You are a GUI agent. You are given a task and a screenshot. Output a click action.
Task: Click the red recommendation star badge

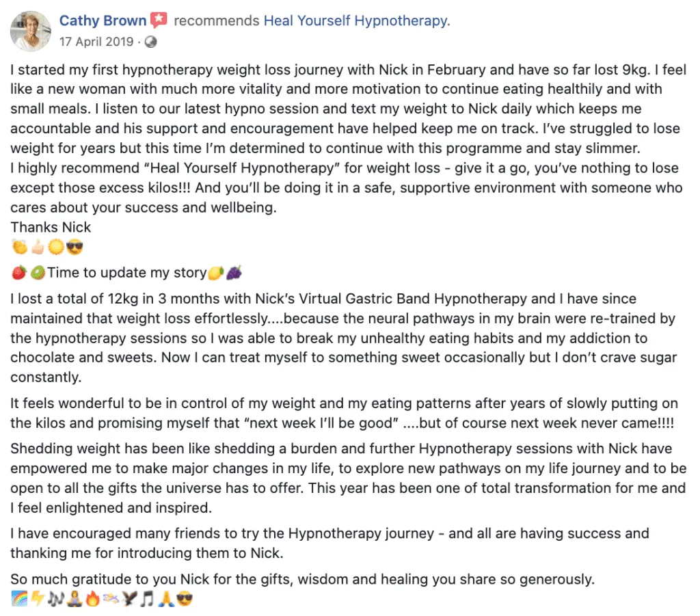pyautogui.click(x=159, y=20)
